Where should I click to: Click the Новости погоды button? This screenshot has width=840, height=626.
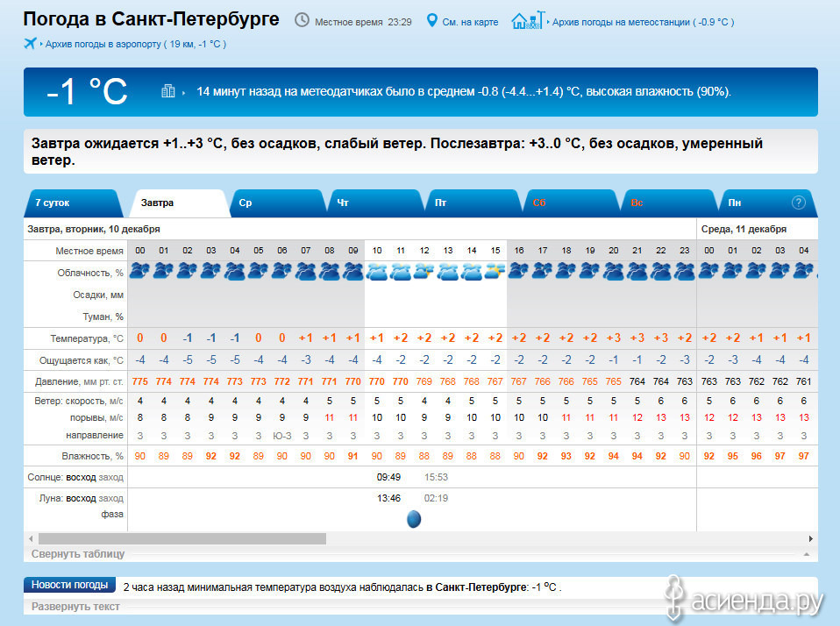coord(69,585)
